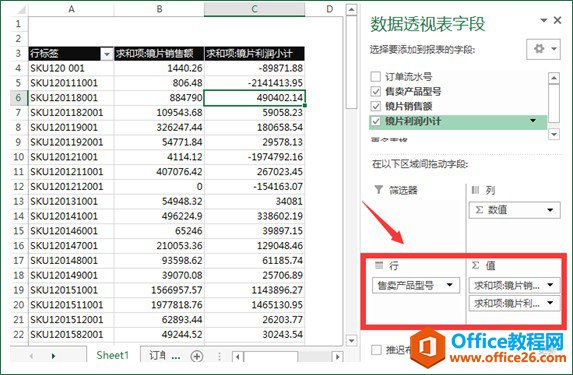Open the pivot field list Tools gear menu
This screenshot has width=573, height=375.
(543, 49)
